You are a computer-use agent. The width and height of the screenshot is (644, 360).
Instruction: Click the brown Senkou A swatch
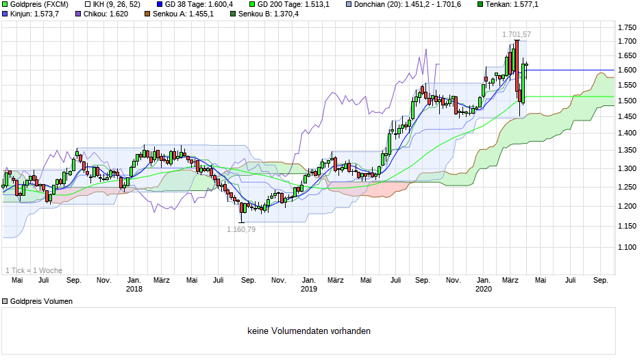[x=147, y=14]
